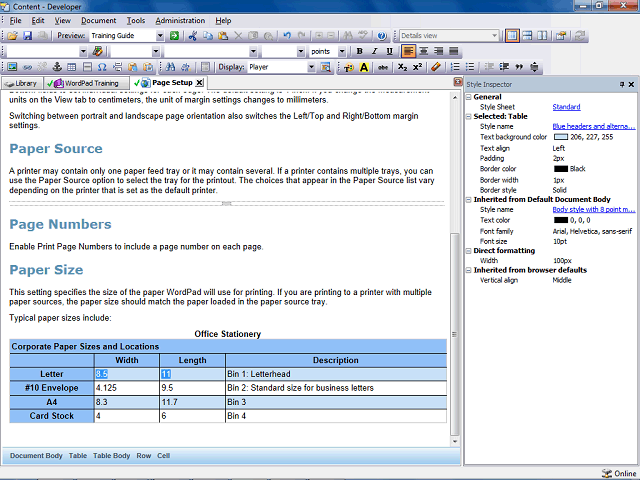
Task: Click the style brush icon beside first combo
Action: point(97,51)
